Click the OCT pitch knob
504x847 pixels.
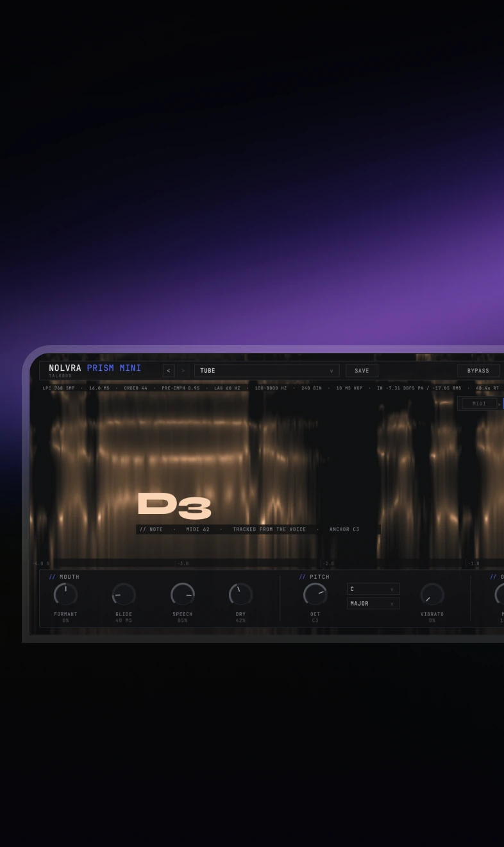315,594
